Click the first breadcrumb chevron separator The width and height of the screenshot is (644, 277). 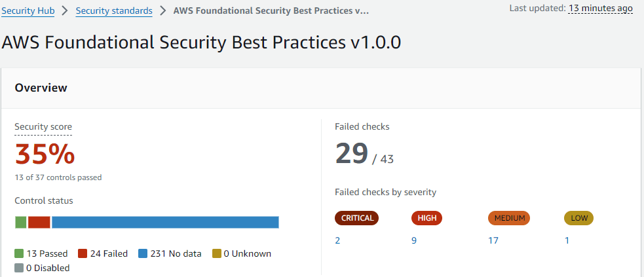[x=65, y=10]
